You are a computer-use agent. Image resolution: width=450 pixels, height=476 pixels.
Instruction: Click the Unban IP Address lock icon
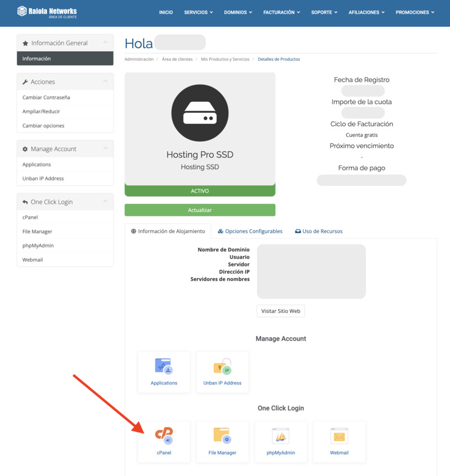tap(222, 366)
